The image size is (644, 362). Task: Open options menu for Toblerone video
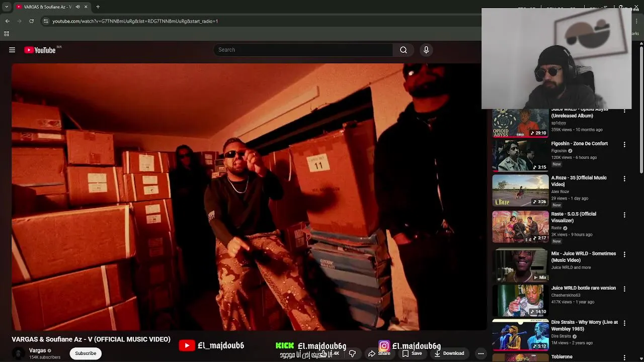click(x=624, y=357)
